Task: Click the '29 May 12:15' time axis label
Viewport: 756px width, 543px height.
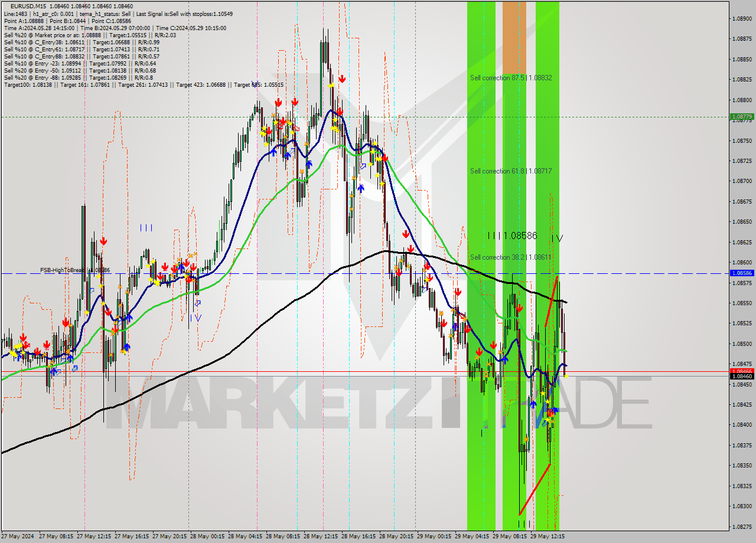Action: [548, 537]
